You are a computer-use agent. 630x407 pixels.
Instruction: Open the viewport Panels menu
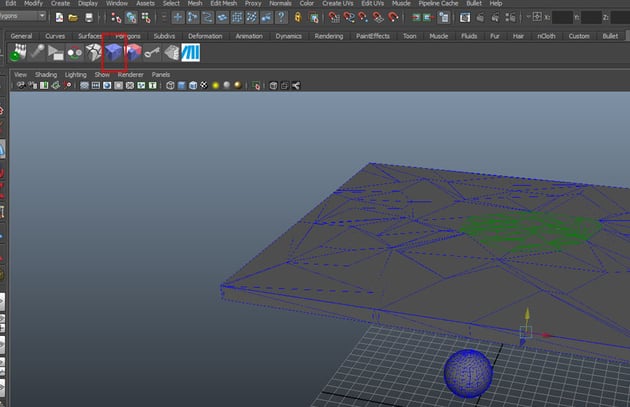pyautogui.click(x=160, y=74)
